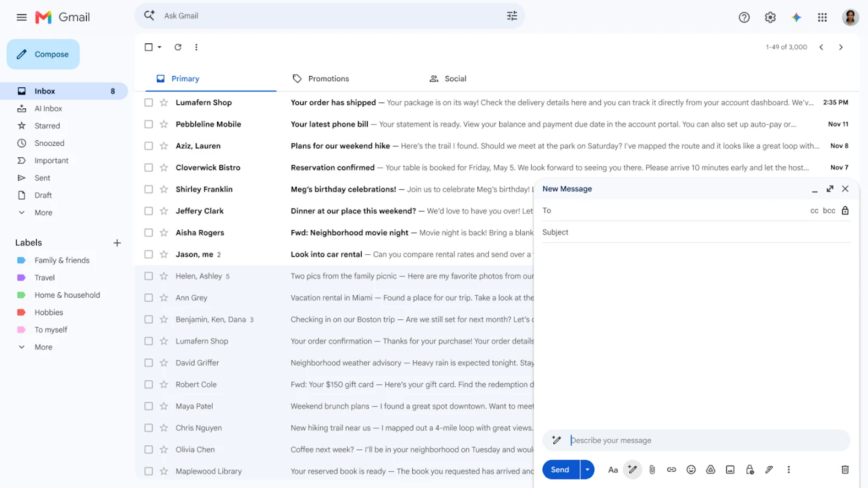This screenshot has width=868, height=488.
Task: Open Gemini sparkle icon in header
Action: point(796,17)
